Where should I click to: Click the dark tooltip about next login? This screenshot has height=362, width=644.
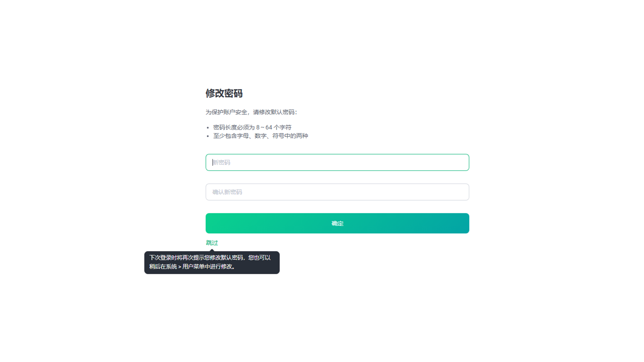coord(212,262)
